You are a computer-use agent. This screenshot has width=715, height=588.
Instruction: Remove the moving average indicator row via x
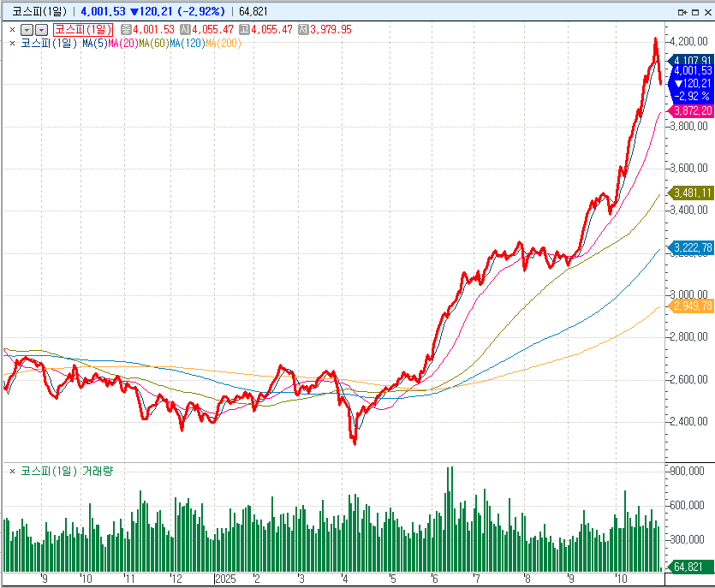pyautogui.click(x=12, y=43)
